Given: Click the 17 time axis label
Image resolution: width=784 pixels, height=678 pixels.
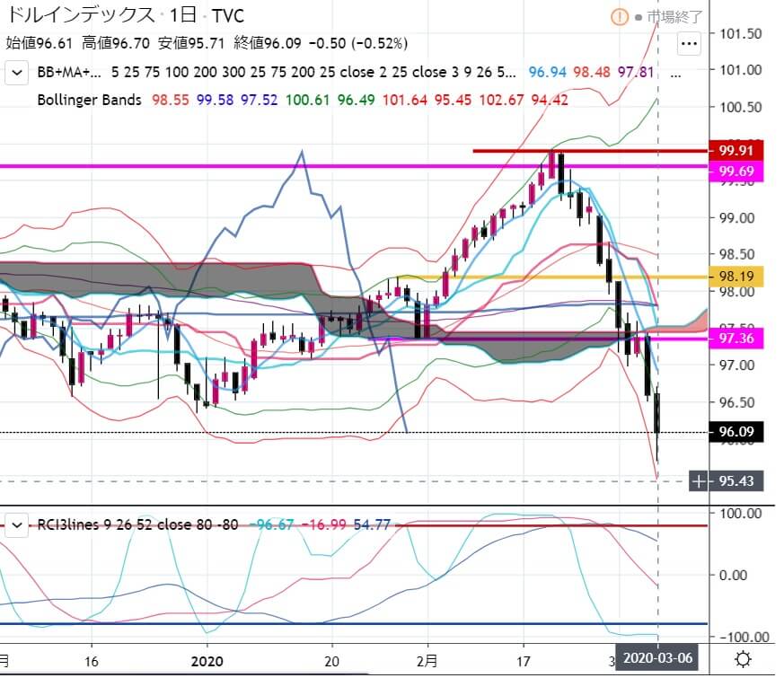Looking at the screenshot, I should pyautogui.click(x=524, y=662).
